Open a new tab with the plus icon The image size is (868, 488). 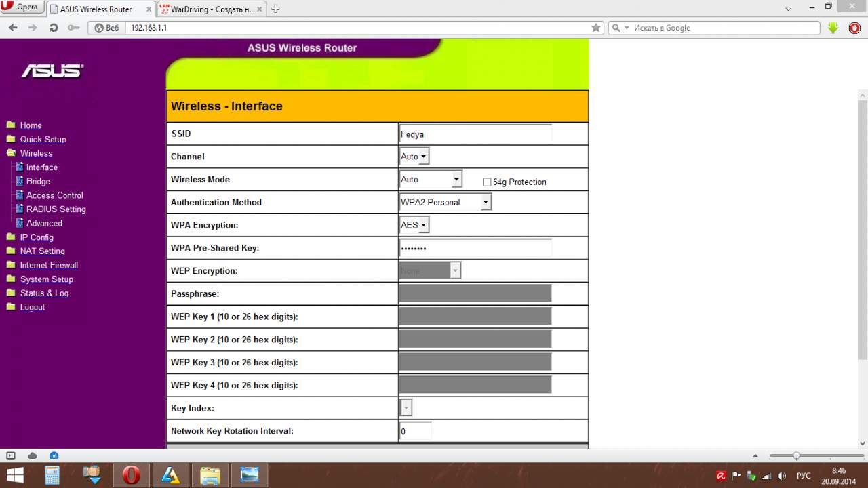click(x=275, y=9)
